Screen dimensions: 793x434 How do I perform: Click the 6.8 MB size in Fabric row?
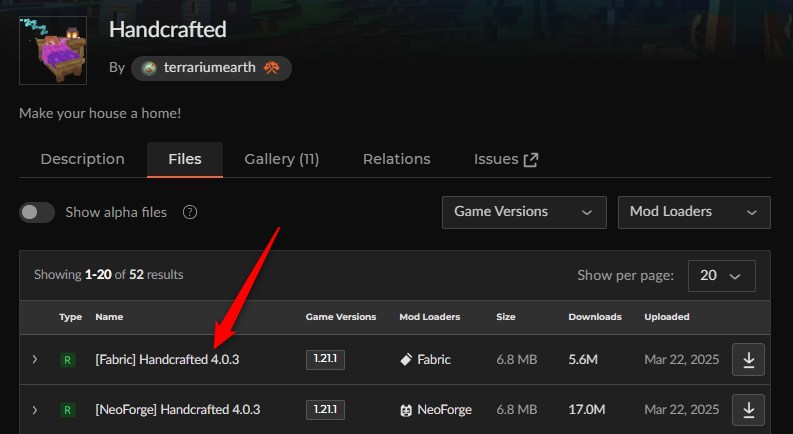[x=516, y=360]
